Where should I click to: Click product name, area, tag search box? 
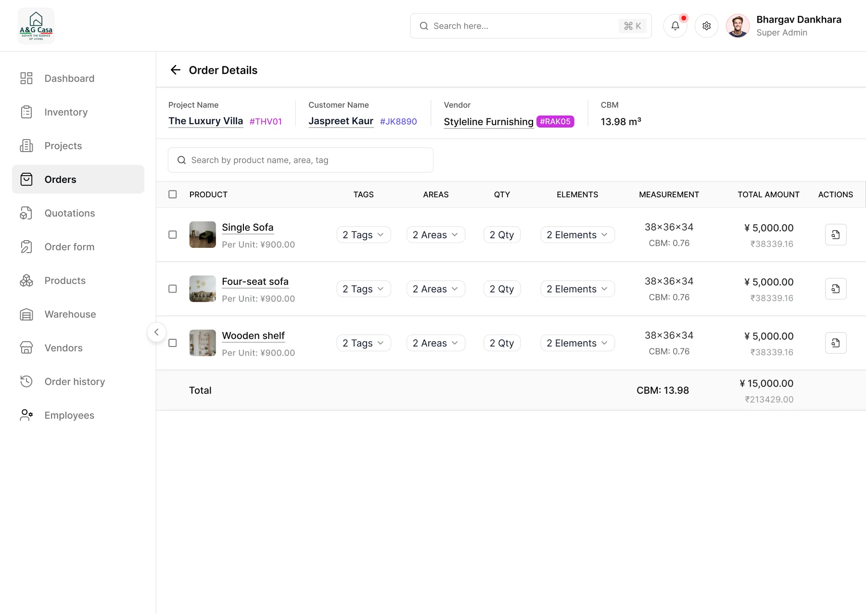click(301, 160)
